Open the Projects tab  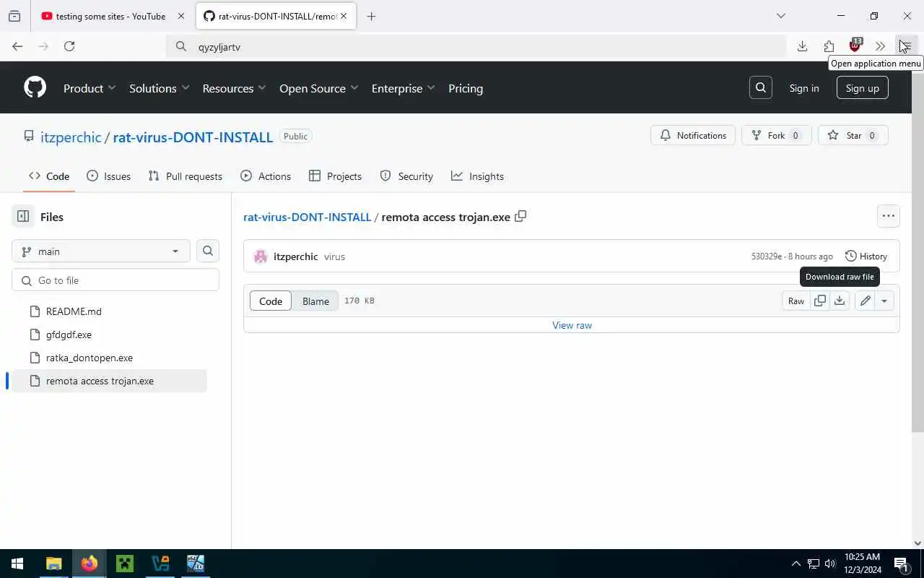(335, 176)
